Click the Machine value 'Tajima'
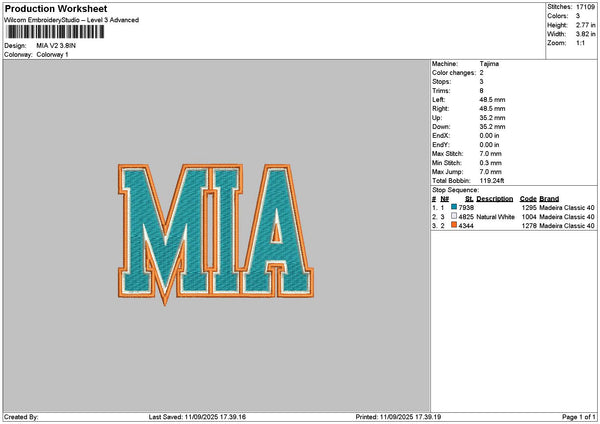600x424 pixels. [489, 64]
